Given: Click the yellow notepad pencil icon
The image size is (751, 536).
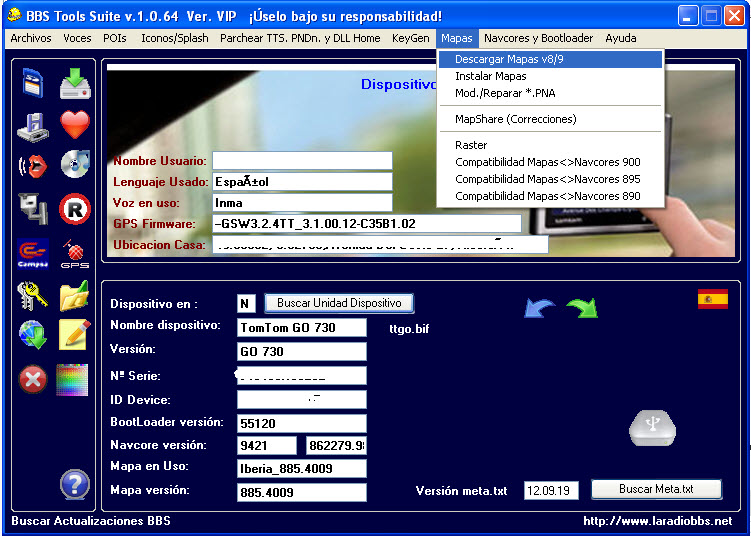Looking at the screenshot, I should pyautogui.click(x=74, y=334).
